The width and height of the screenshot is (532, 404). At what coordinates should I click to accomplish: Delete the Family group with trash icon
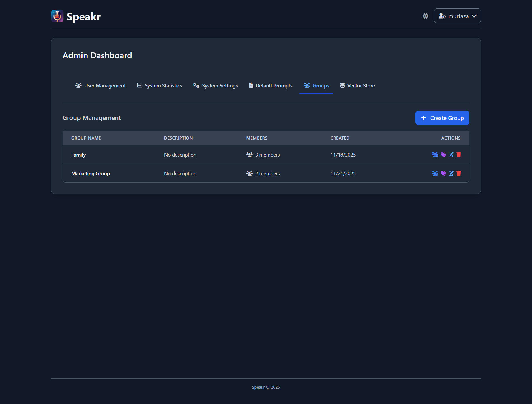459,155
